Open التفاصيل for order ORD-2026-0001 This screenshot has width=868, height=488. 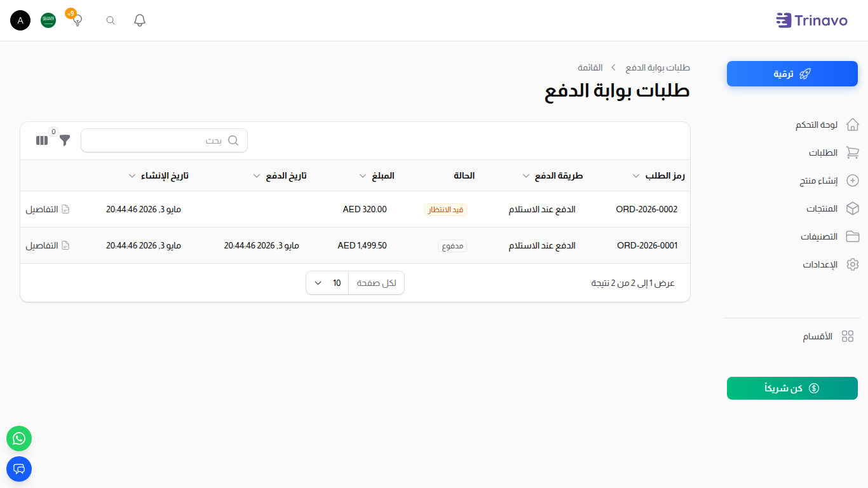pos(48,245)
